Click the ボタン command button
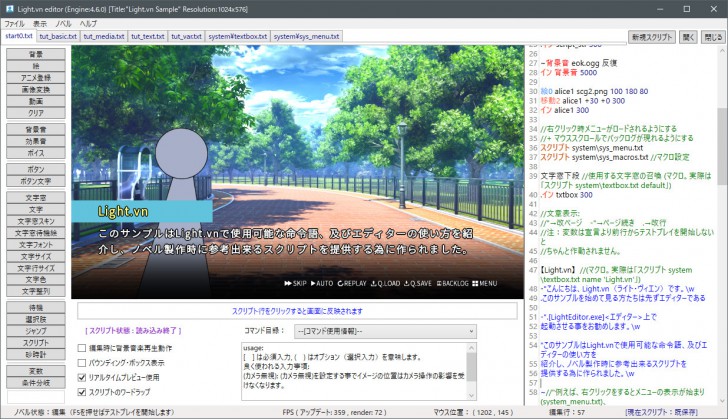The width and height of the screenshot is (728, 419). (x=36, y=169)
